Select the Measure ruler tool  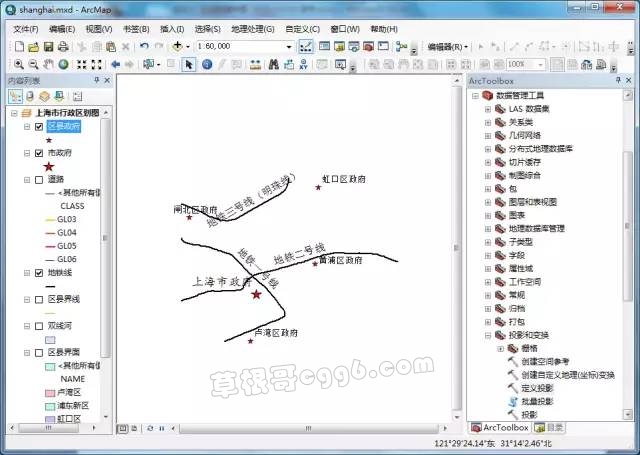point(255,64)
